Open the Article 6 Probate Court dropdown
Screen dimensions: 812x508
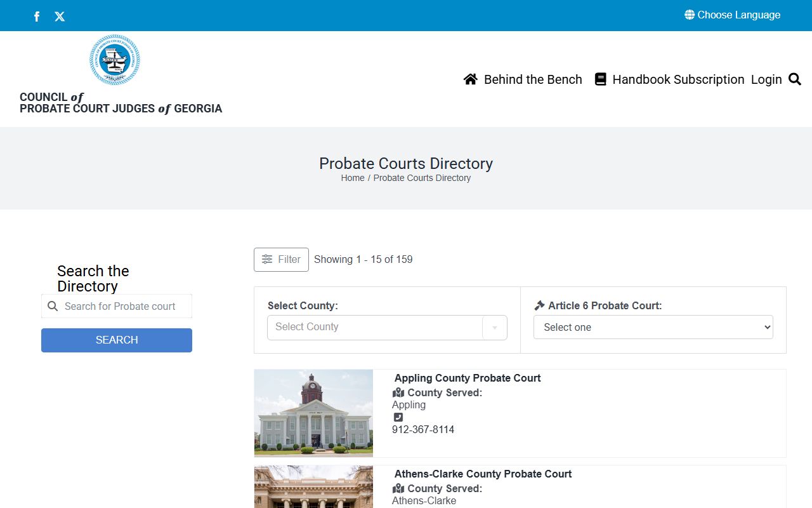(653, 327)
